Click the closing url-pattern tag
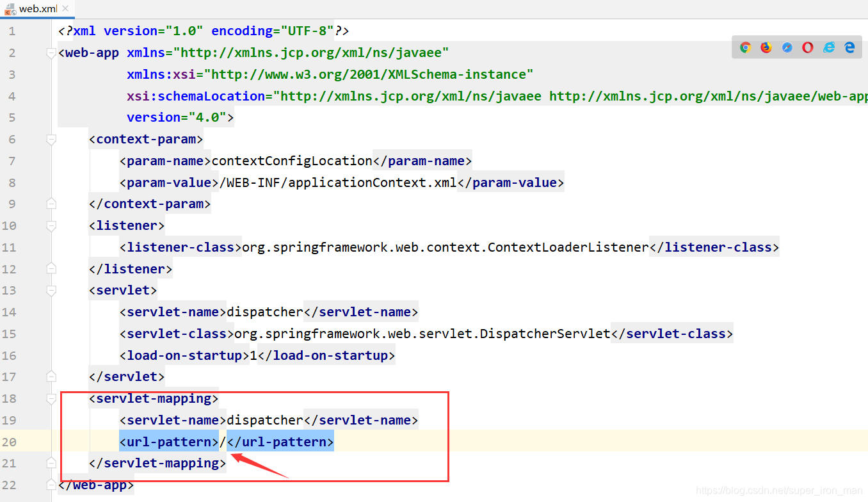 click(x=280, y=442)
